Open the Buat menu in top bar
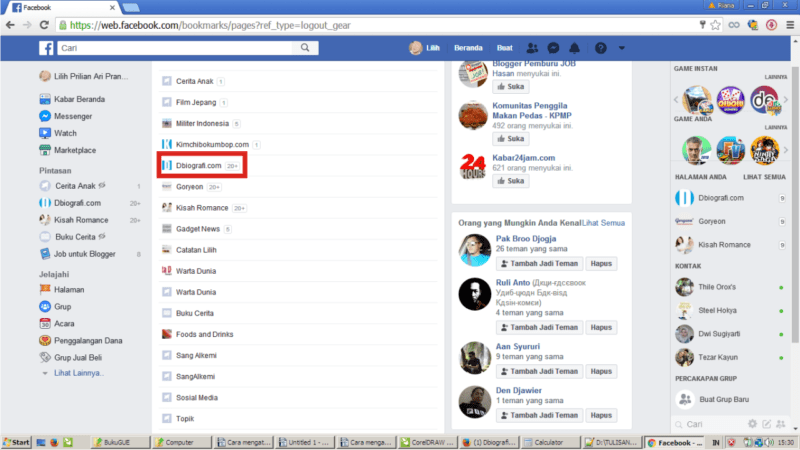800x450 pixels. click(x=505, y=48)
